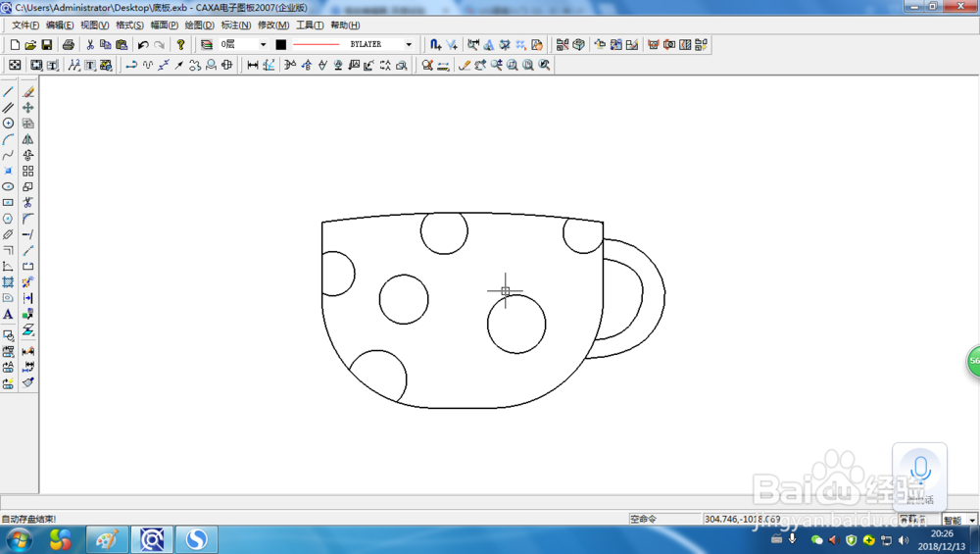Open the 文件(F) menu

pyautogui.click(x=25, y=25)
